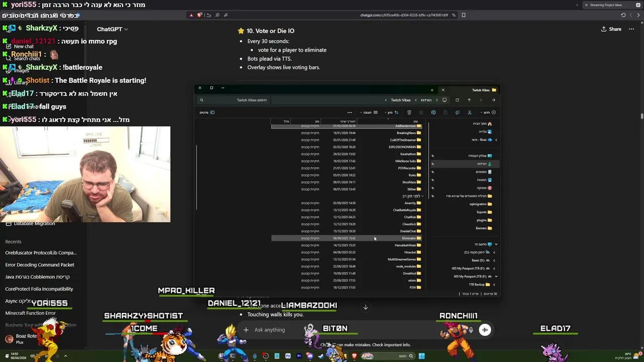Open the Database Migration chat
This screenshot has width=644, height=362.
(34, 223)
